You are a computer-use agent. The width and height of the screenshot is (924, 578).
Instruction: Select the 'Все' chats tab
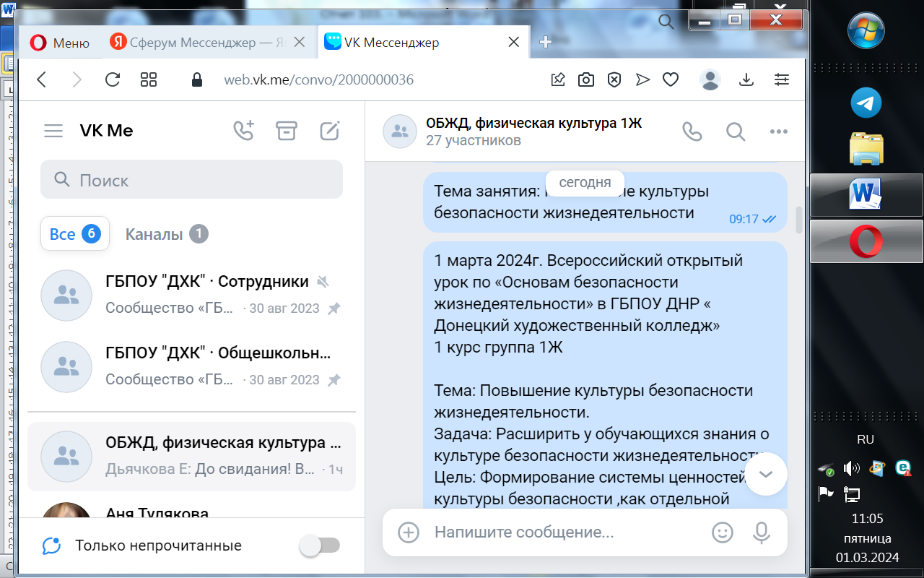pyautogui.click(x=74, y=234)
